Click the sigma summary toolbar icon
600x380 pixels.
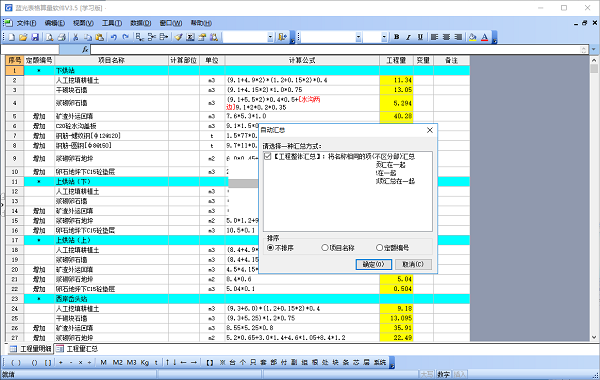(x=190, y=37)
